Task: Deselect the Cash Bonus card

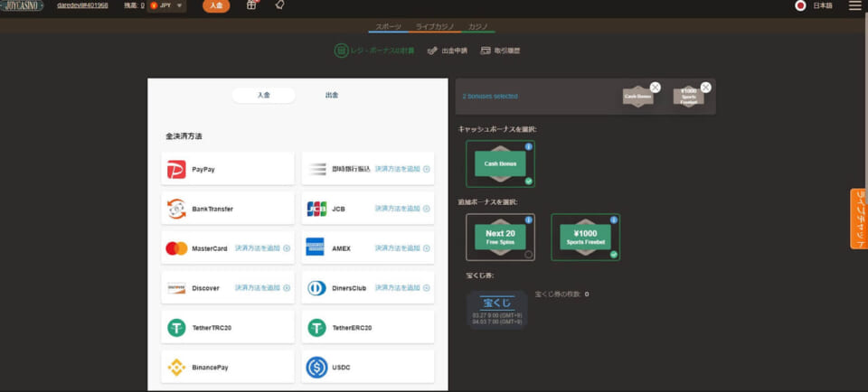Action: (x=500, y=163)
